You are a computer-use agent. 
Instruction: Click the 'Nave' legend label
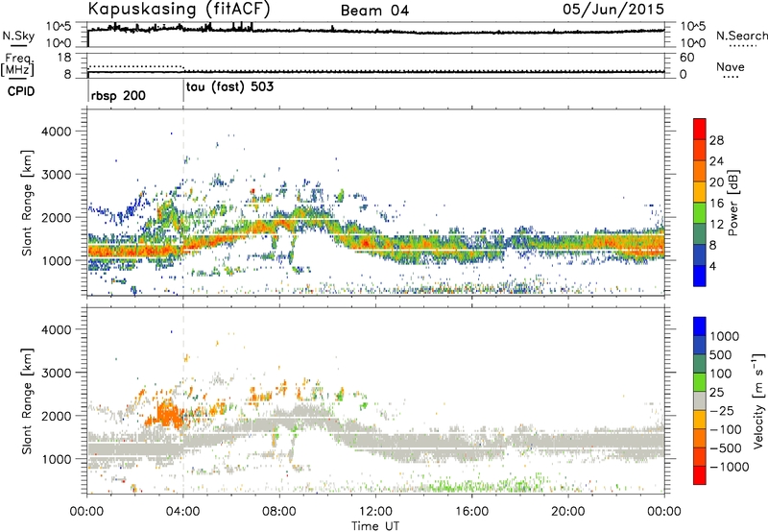(731, 66)
